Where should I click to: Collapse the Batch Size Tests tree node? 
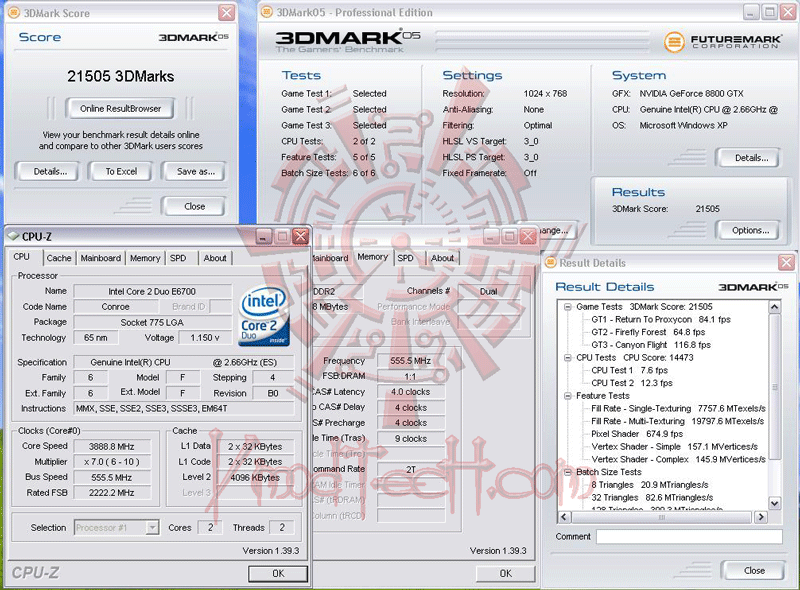coord(567,472)
